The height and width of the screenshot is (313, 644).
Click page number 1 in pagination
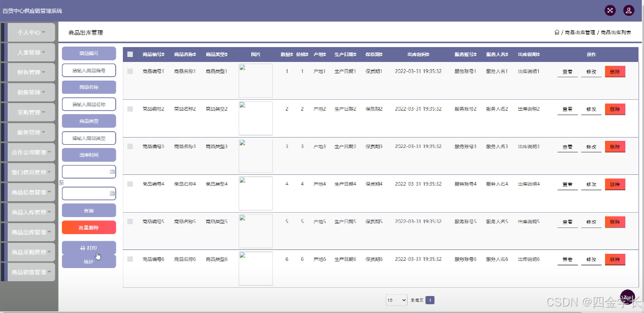(430, 300)
